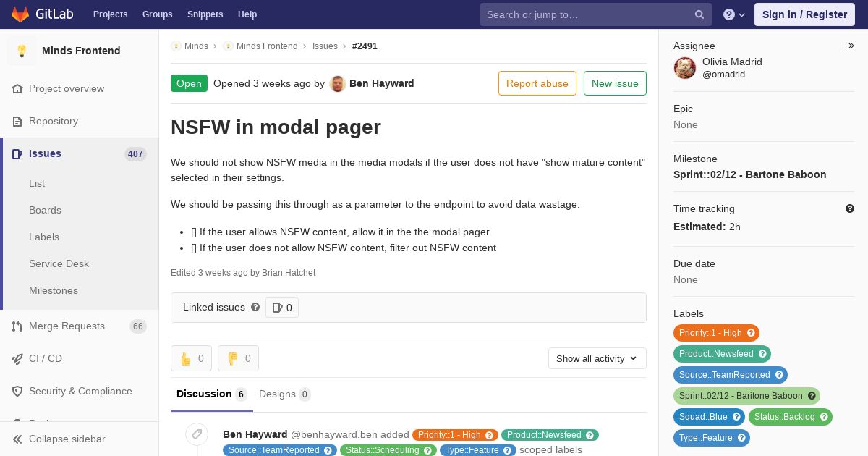Open the Projects menu
The width and height of the screenshot is (868, 456).
111,14
